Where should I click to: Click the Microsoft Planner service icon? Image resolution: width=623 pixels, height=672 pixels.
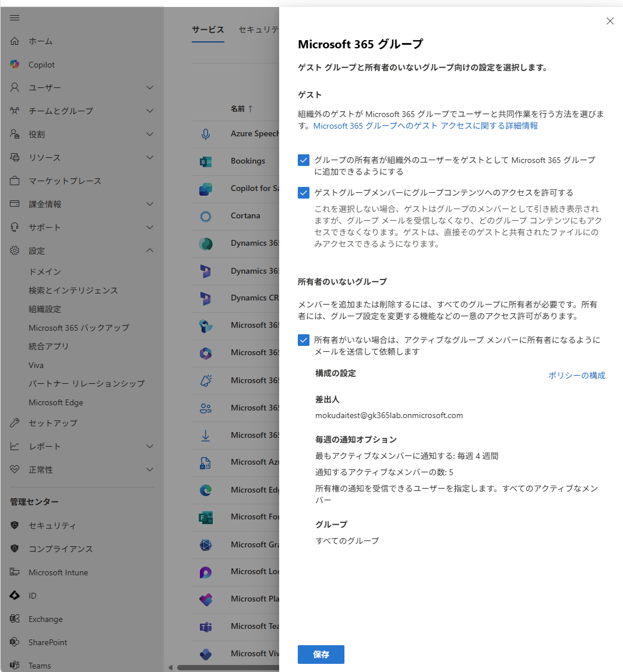click(x=206, y=599)
